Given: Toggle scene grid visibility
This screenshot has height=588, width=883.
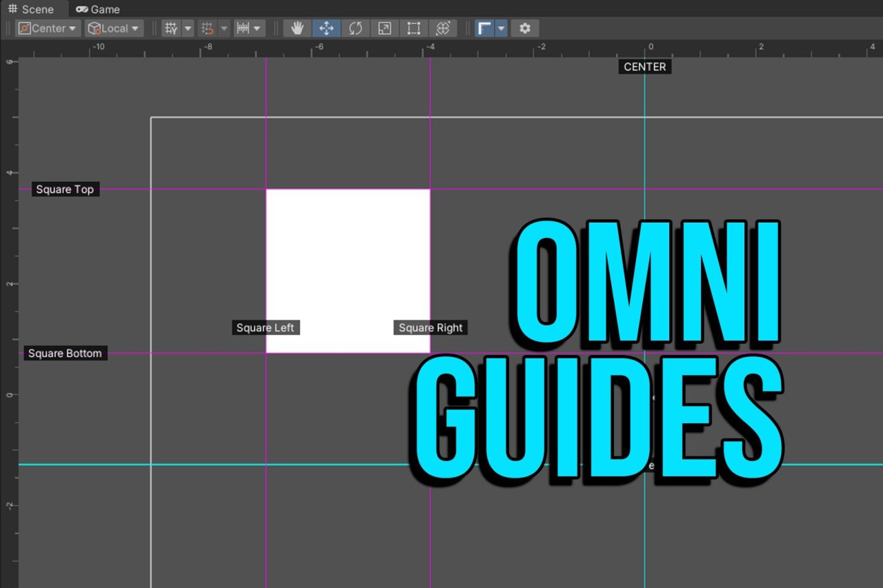Looking at the screenshot, I should (x=170, y=28).
